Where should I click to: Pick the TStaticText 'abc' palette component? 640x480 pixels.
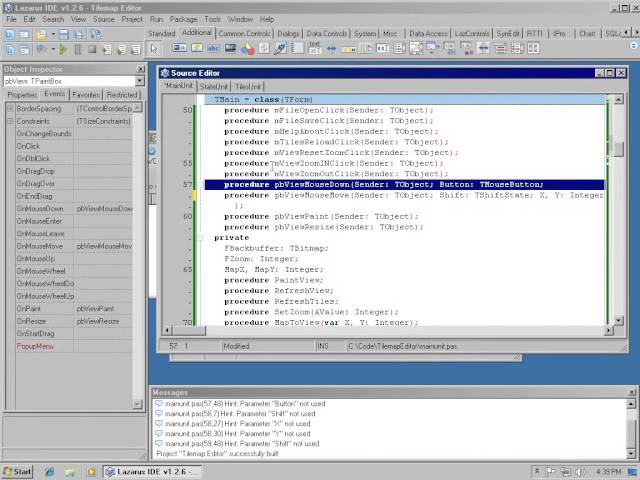point(213,49)
